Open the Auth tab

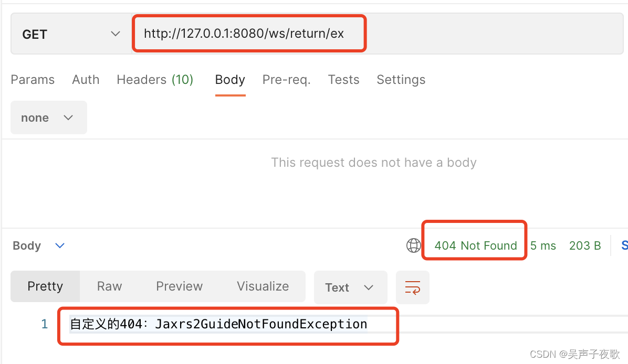tap(86, 80)
